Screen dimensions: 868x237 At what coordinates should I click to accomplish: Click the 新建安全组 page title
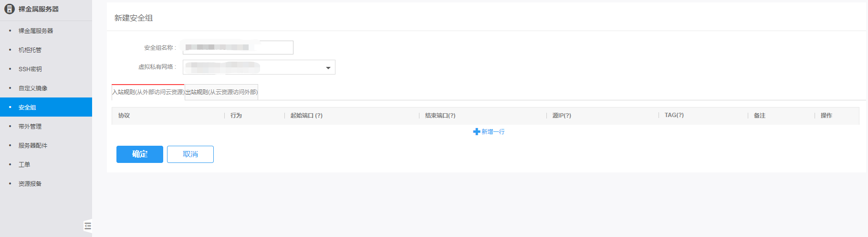tap(134, 18)
